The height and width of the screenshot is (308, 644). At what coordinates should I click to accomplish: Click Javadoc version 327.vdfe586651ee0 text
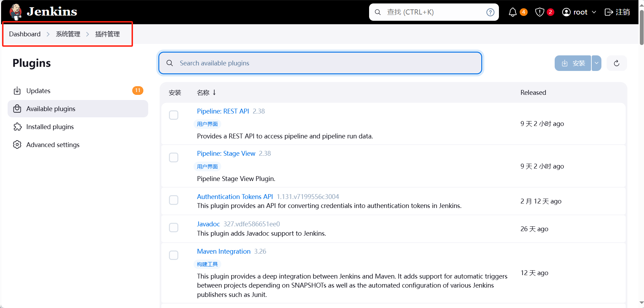coord(252,224)
